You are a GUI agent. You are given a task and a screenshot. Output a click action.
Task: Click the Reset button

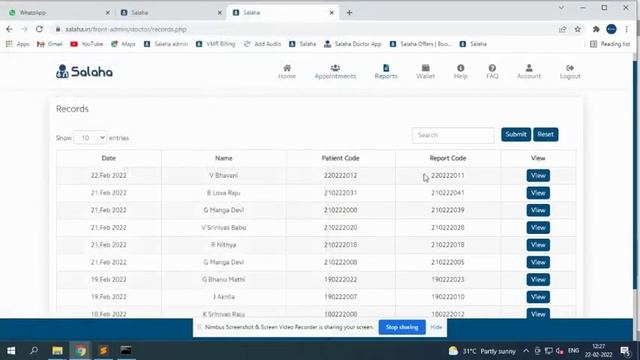point(545,134)
